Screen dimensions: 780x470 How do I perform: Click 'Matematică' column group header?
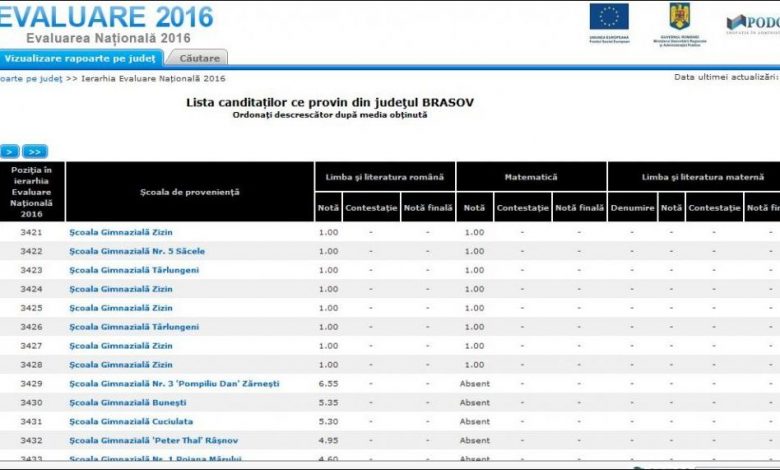tap(531, 177)
